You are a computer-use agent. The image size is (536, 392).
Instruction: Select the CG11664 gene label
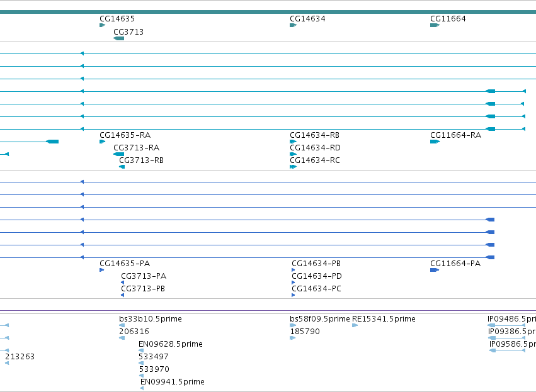pyautogui.click(x=448, y=19)
